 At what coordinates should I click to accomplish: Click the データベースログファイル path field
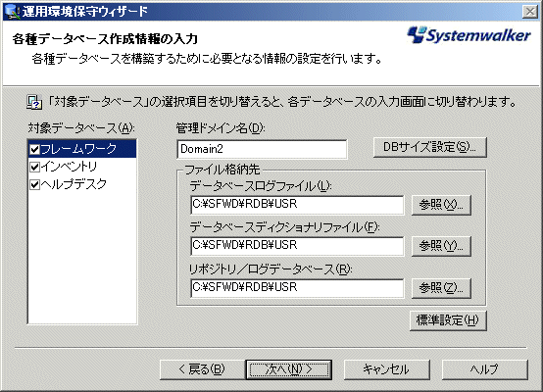coord(297,205)
